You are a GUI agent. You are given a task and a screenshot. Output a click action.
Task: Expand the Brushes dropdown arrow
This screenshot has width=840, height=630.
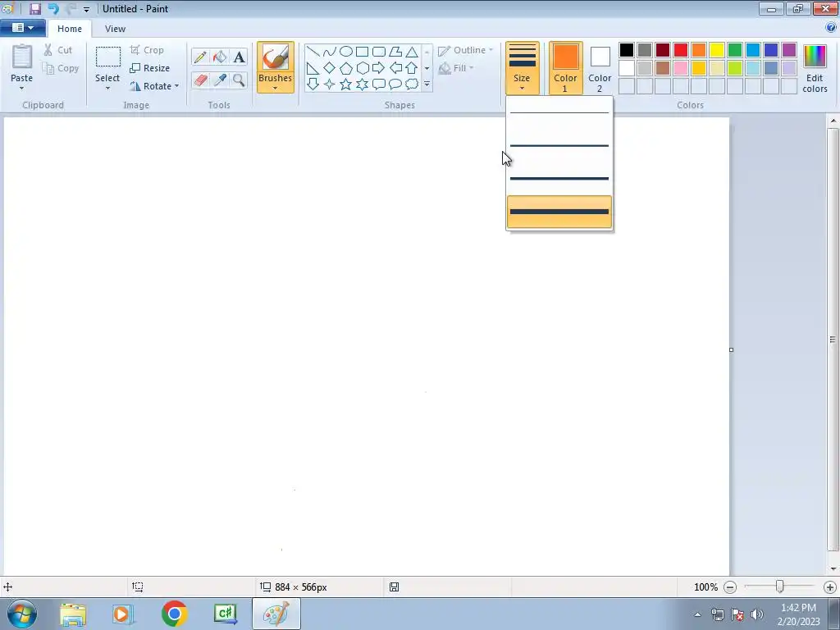pyautogui.click(x=275, y=89)
